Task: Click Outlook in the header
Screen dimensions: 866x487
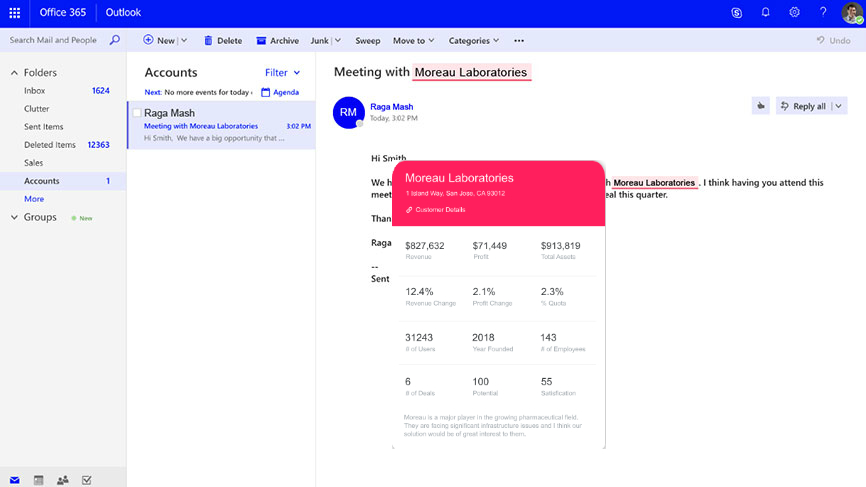Action: click(x=123, y=12)
